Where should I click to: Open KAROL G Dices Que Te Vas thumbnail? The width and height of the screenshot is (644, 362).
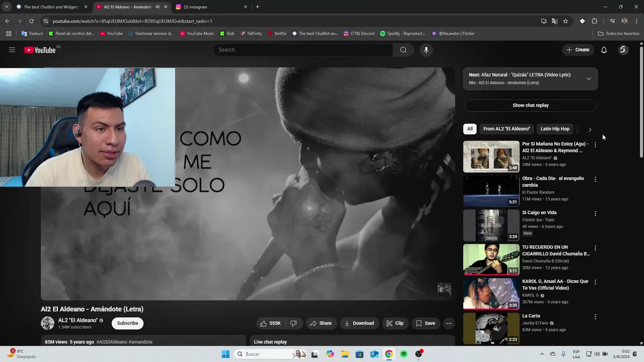tap(491, 294)
